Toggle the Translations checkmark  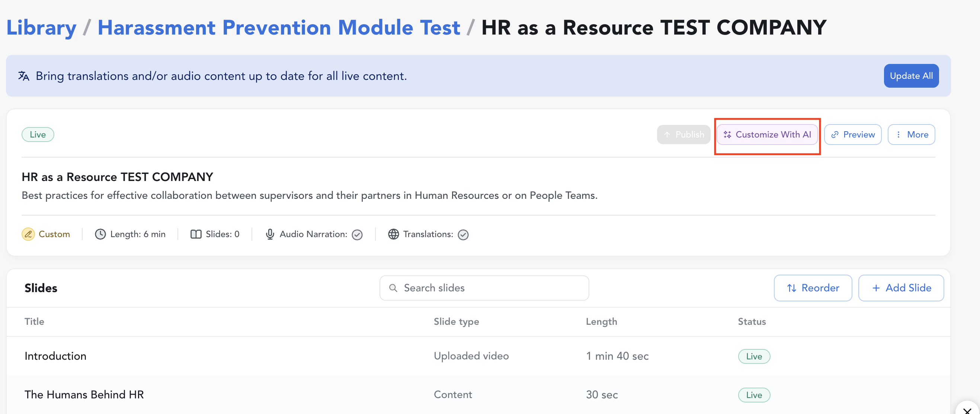462,235
